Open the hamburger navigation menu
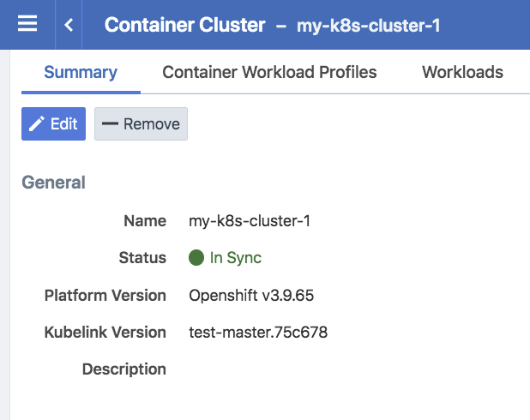 click(x=27, y=24)
